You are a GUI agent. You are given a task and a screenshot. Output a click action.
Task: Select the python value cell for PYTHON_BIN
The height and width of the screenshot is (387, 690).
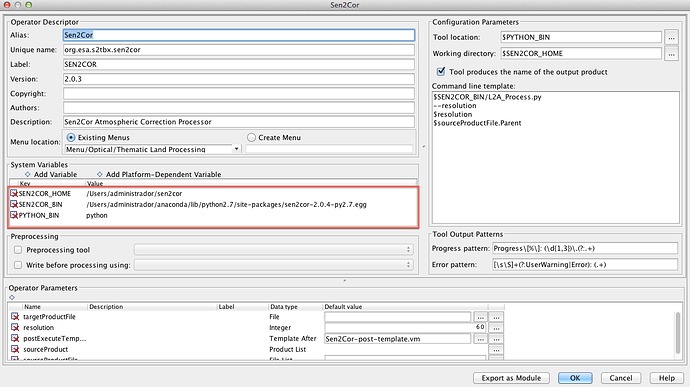[x=251, y=215]
